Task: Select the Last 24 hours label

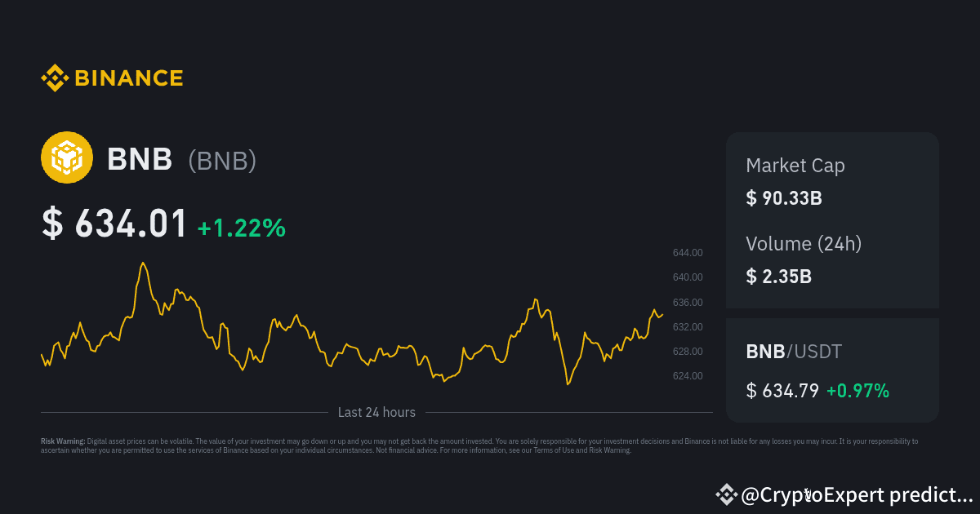Action: coord(376,412)
